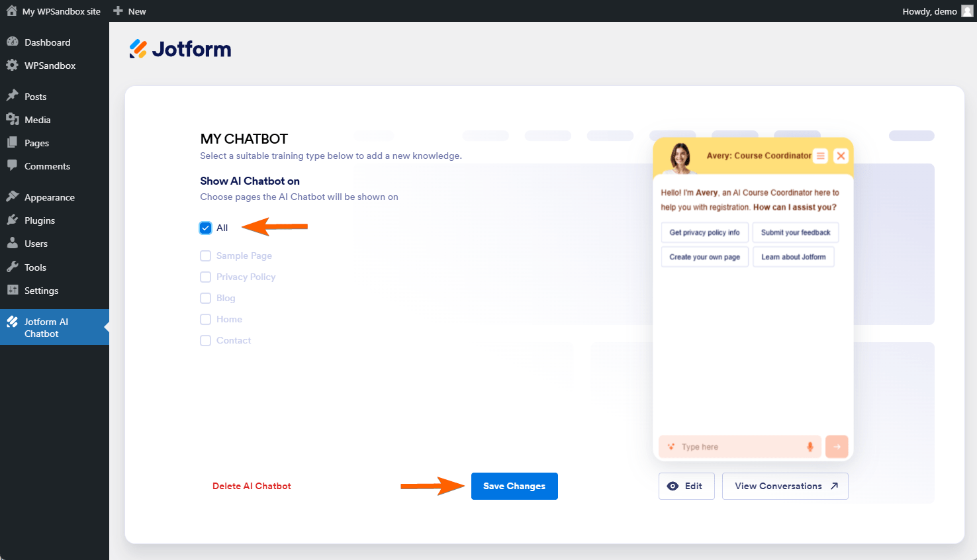The image size is (977, 560).
Task: Click the user avatar next to Howdy, demo
Action: (x=968, y=11)
